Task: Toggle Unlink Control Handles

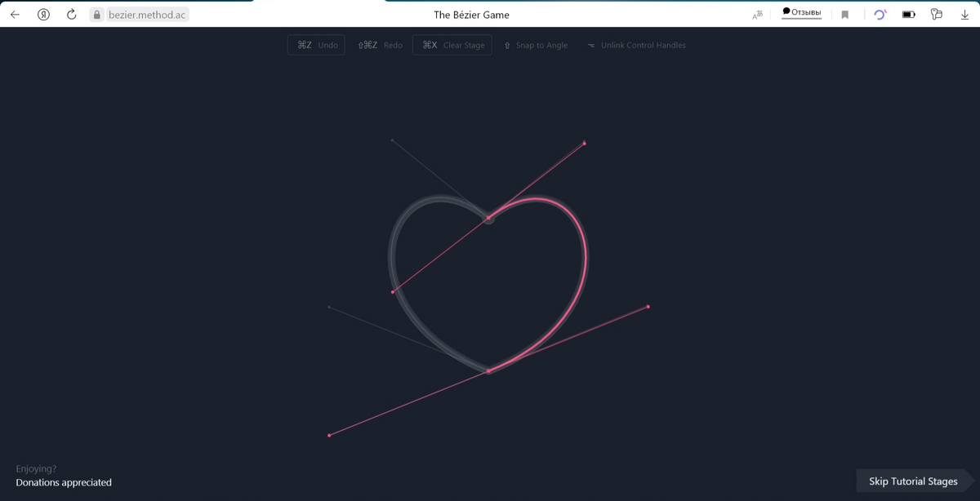Action: [x=636, y=46]
